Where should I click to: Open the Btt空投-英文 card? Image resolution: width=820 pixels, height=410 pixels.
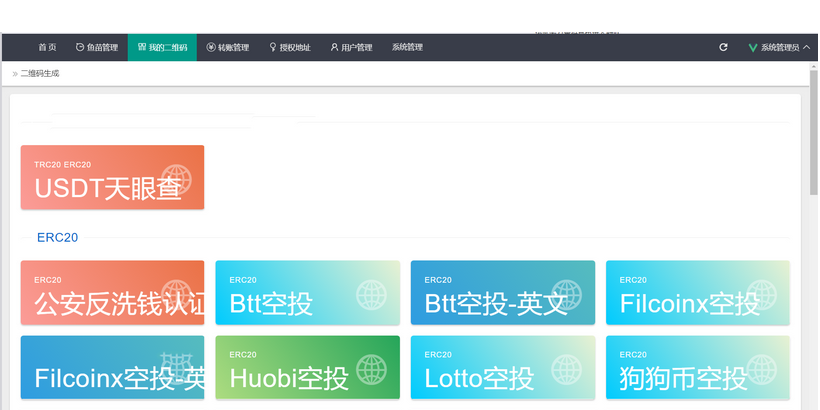503,293
